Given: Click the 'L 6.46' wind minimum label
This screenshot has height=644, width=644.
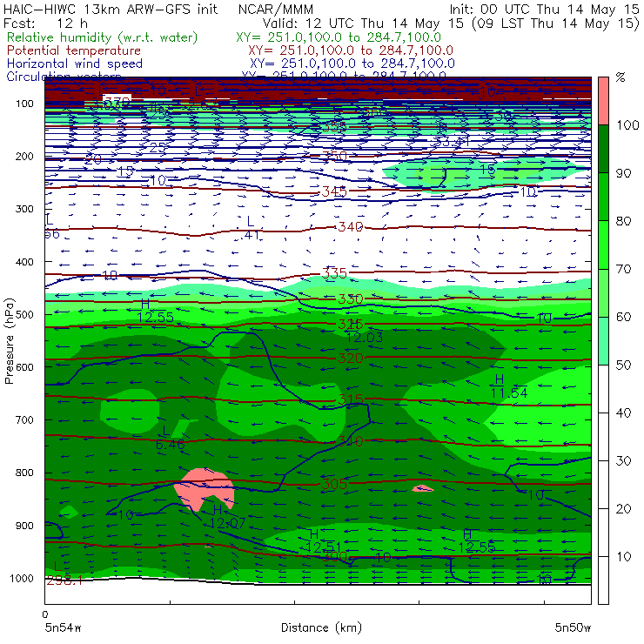Looking at the screenshot, I should [170, 438].
